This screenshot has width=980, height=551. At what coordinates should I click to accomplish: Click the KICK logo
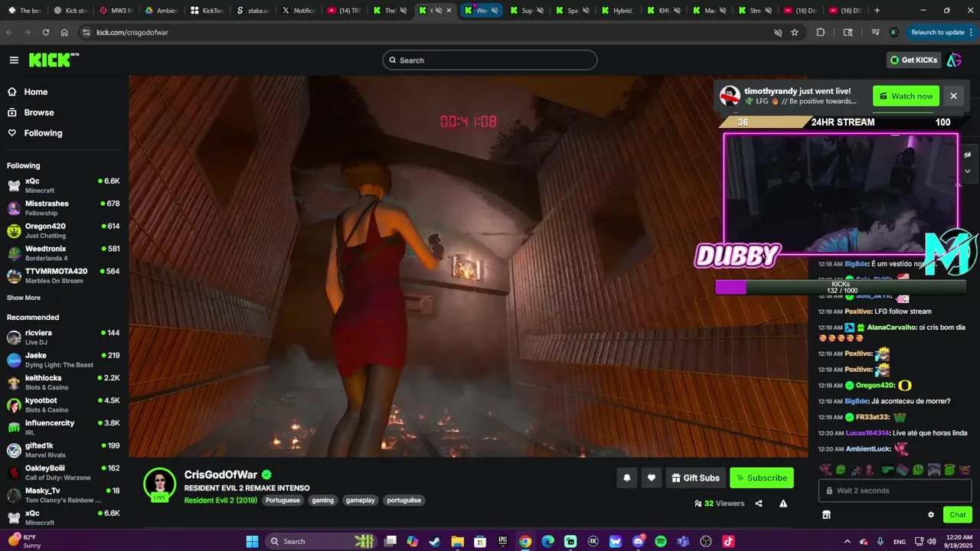54,60
